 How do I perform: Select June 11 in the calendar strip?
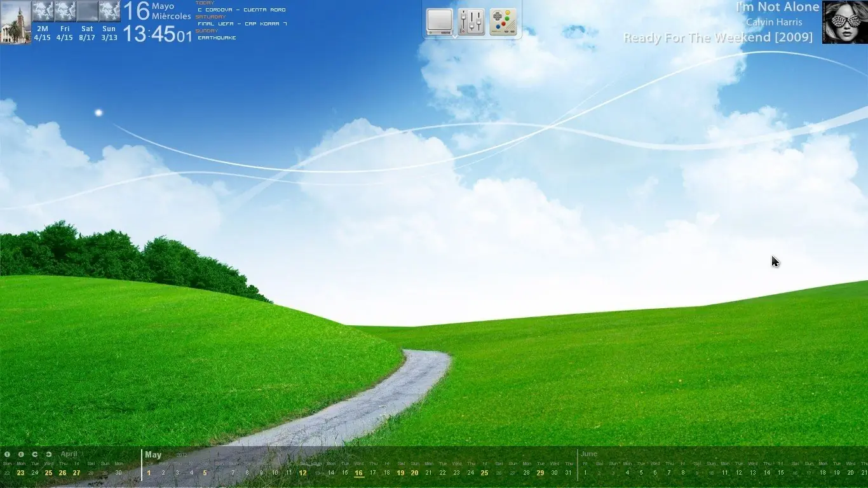pos(724,473)
